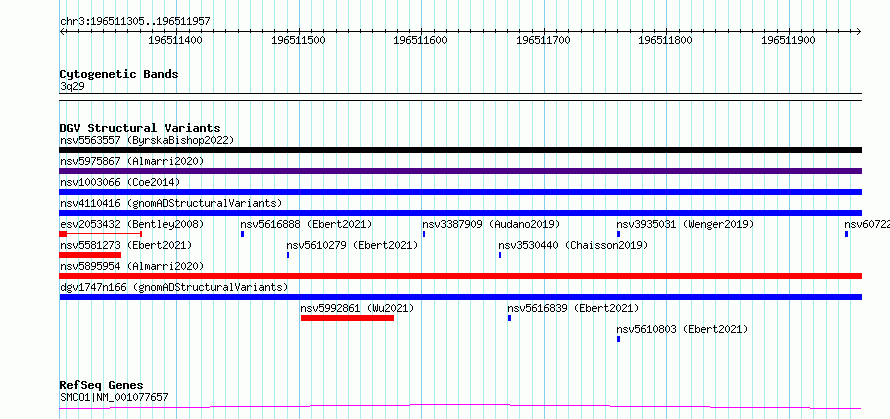Click the small blue nsv5616839 marker
The image size is (890, 419).
[509, 318]
